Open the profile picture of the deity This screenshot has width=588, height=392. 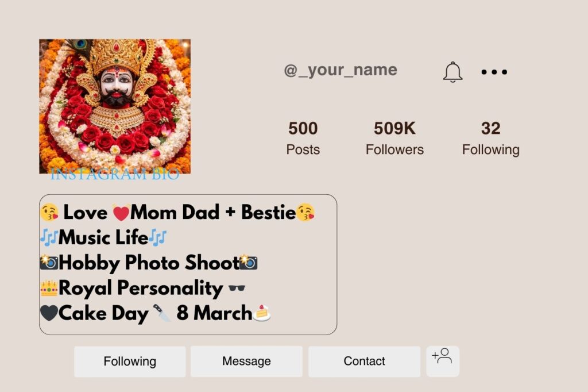pyautogui.click(x=115, y=106)
